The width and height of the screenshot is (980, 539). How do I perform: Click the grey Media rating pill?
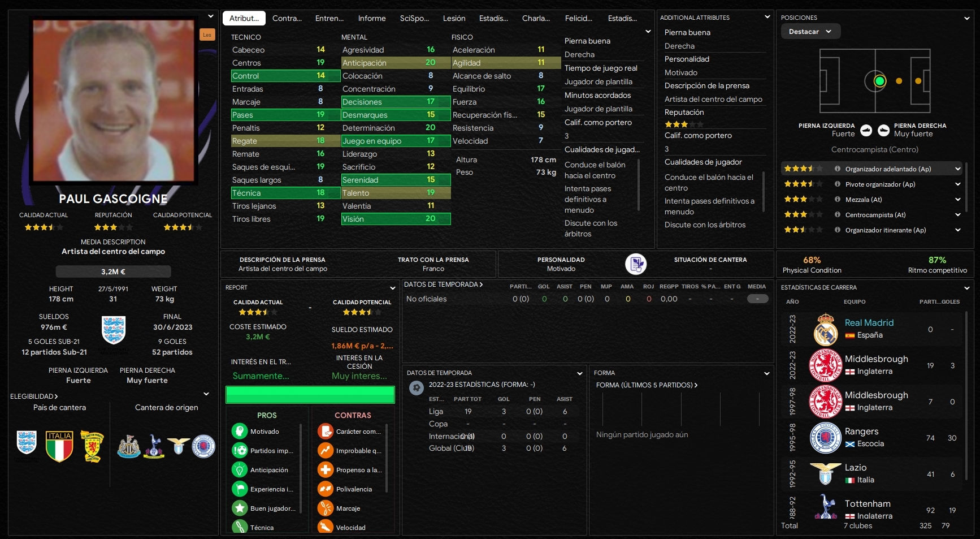757,299
